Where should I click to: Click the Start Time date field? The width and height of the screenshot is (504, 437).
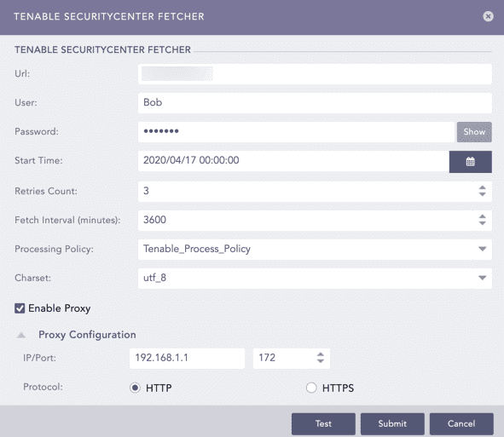coord(293,160)
